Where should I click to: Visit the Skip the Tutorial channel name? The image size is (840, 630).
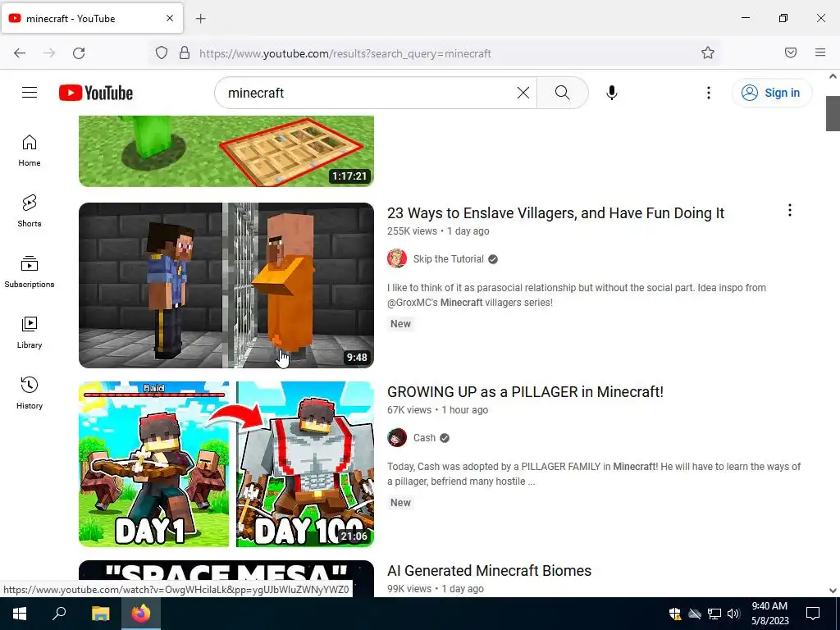[x=449, y=259]
